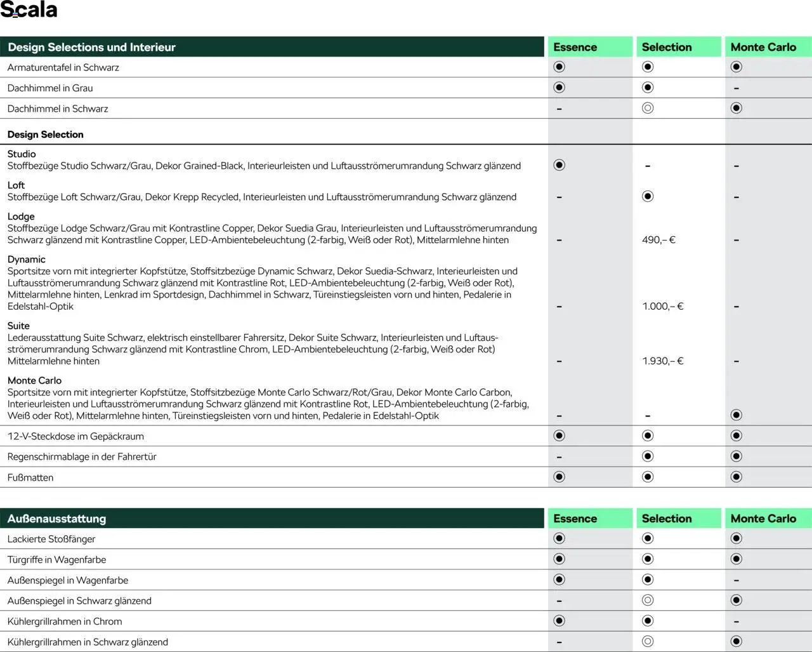This screenshot has width=812, height=652.
Task: Click Selection symbol for Regenschirmablage in der Fahrertür
Action: (647, 456)
